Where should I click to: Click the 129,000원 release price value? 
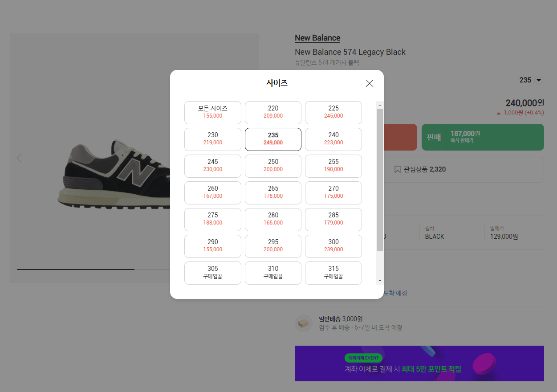click(x=504, y=237)
